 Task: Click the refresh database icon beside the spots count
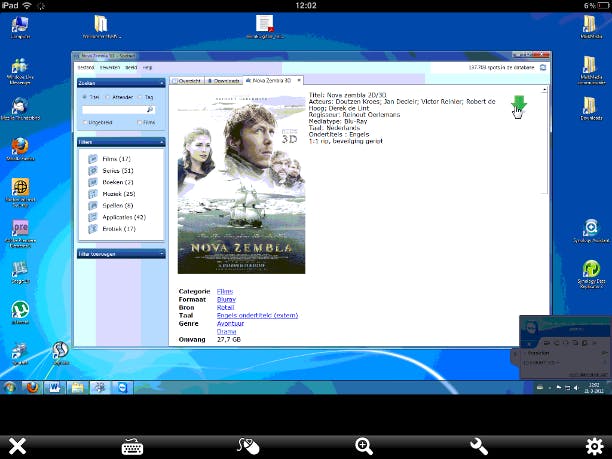543,68
